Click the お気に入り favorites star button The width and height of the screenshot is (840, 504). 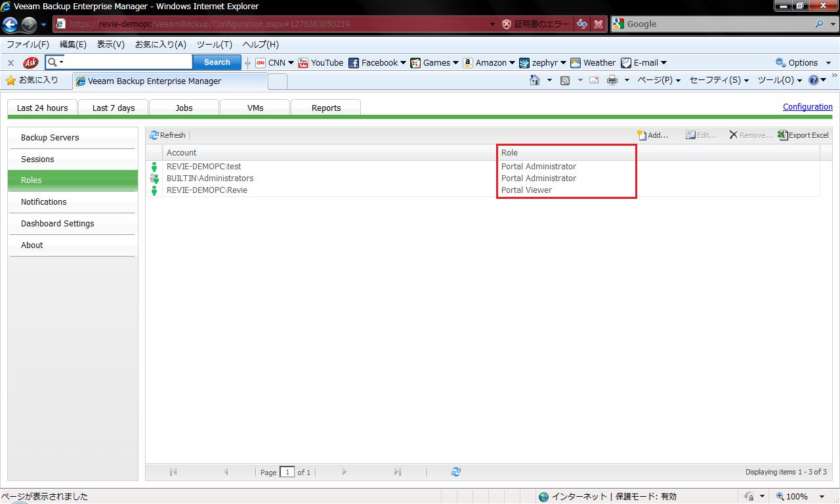tap(32, 80)
